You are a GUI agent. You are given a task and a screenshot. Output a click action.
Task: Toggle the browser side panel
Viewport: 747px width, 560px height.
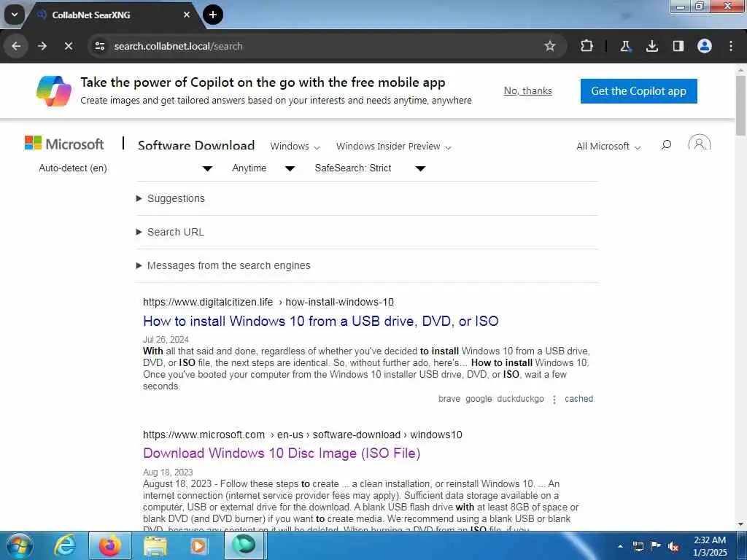678,46
